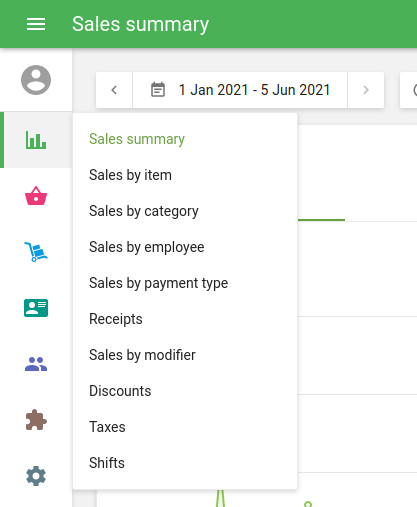Open the hamburger navigation menu

pyautogui.click(x=36, y=24)
